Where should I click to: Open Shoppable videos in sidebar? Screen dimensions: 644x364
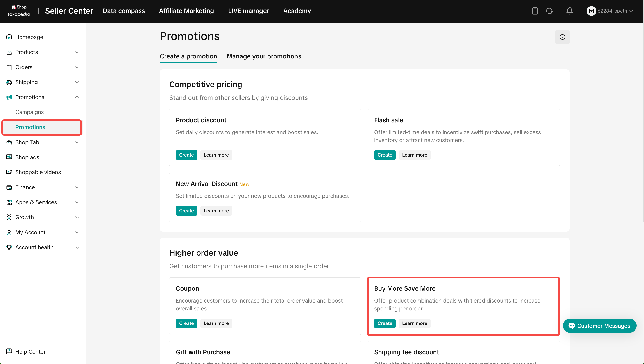(x=38, y=172)
